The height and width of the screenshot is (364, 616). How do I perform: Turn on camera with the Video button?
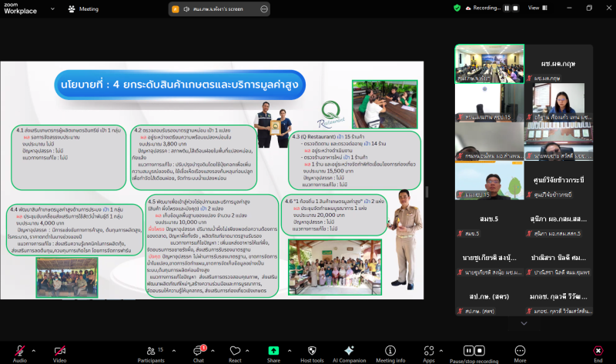click(x=59, y=349)
